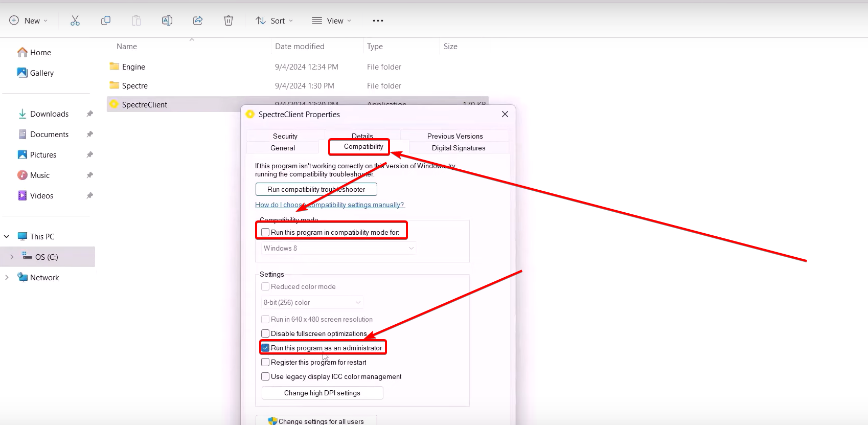Expand the OS (C:) drive node

point(12,257)
